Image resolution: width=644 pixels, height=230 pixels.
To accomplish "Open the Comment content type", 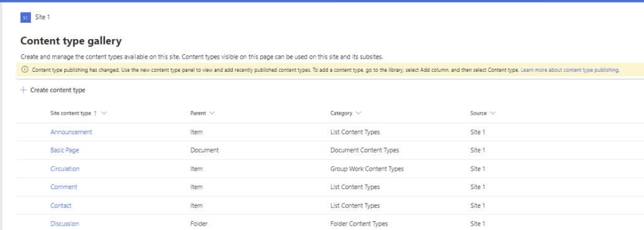I will pyautogui.click(x=64, y=187).
